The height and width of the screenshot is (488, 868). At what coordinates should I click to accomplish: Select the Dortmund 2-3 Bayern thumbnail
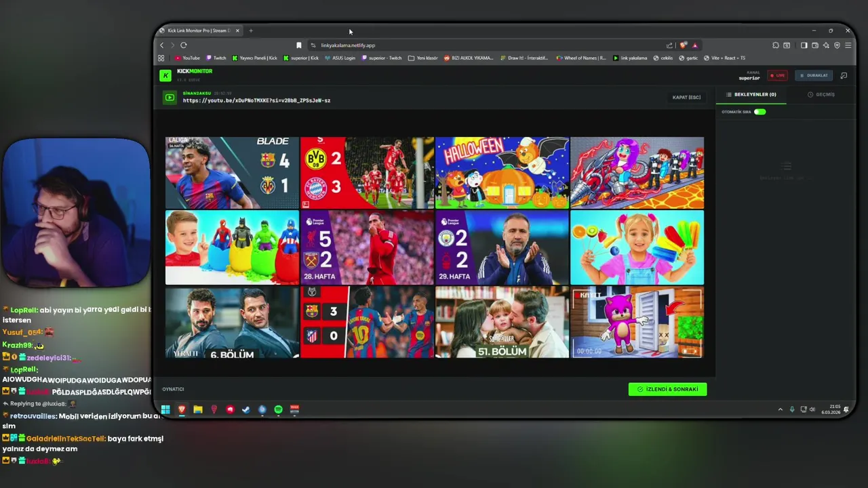click(367, 173)
